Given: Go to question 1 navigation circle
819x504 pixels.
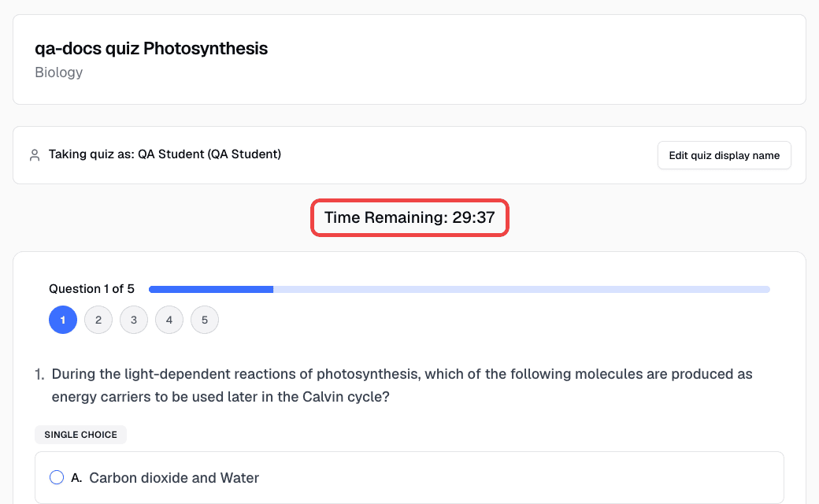Looking at the screenshot, I should pyautogui.click(x=63, y=320).
